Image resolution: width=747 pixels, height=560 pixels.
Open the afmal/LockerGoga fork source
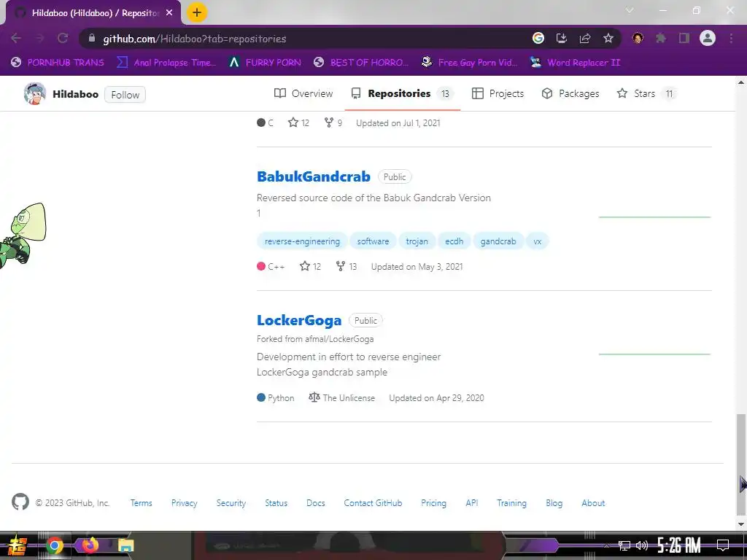[x=339, y=339]
